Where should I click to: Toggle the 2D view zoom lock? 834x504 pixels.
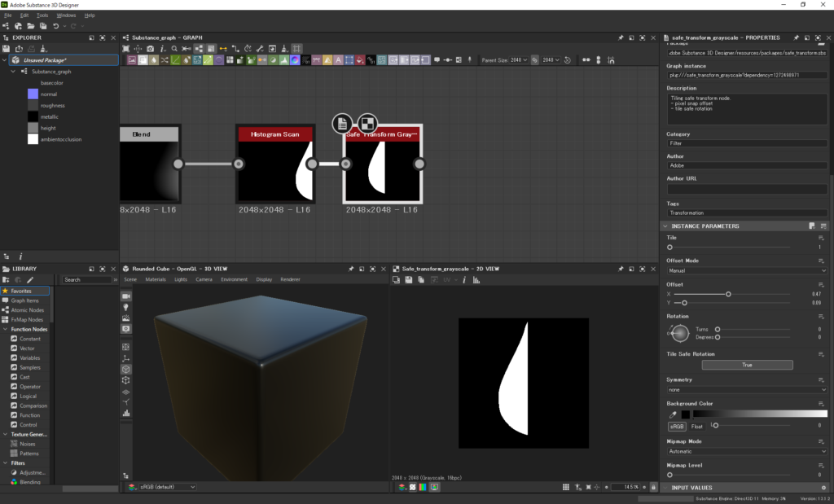pyautogui.click(x=654, y=487)
